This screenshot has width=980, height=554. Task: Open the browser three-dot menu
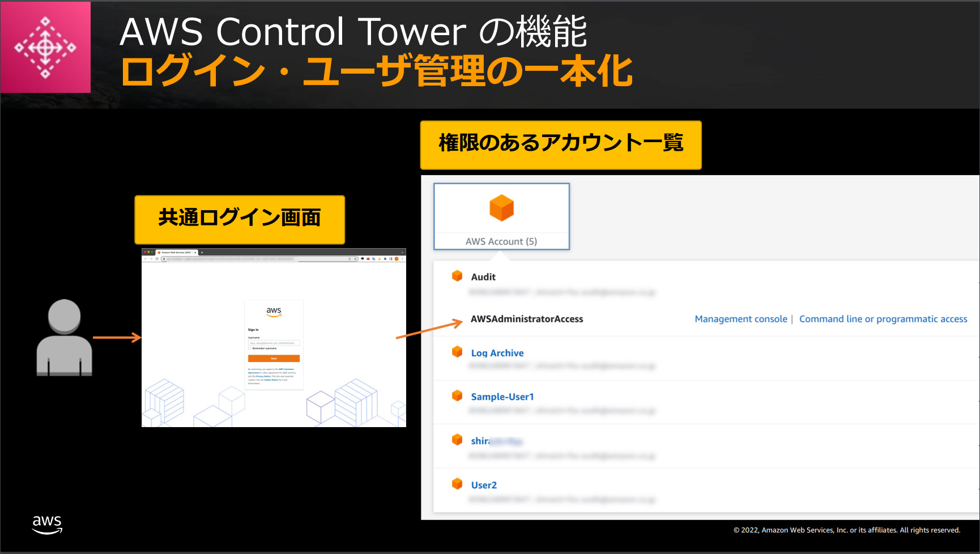[402, 259]
